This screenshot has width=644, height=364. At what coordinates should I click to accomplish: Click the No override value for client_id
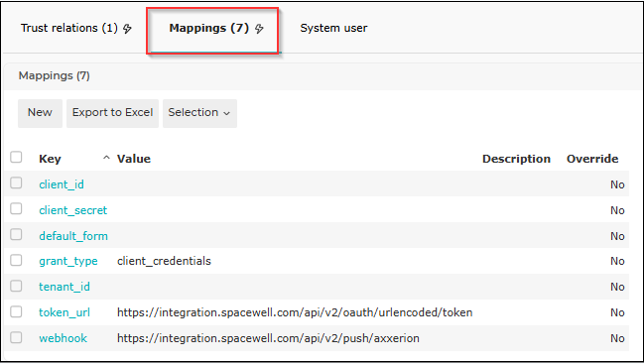[617, 184]
